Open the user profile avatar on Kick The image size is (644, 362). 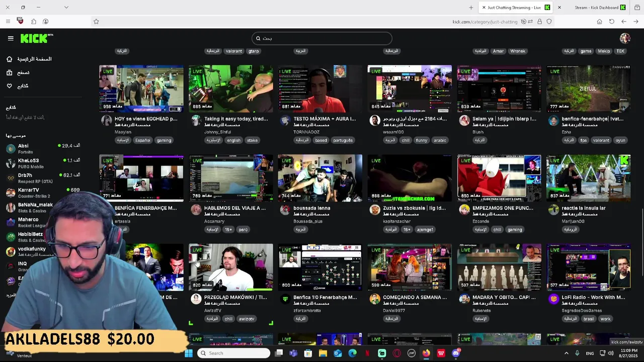pos(625,38)
